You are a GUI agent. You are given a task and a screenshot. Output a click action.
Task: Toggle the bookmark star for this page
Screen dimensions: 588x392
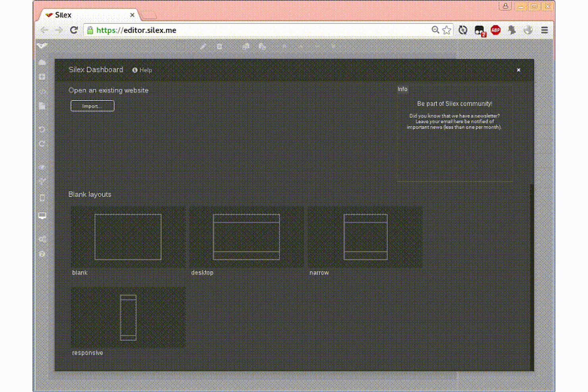point(446,30)
